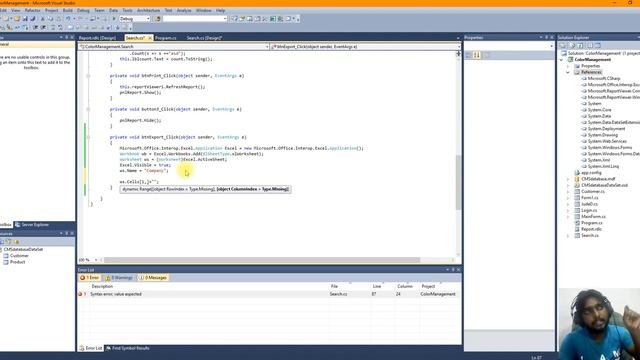Viewport: 640px width, 360px height.
Task: Select the Error List bottom tab
Action: [x=91, y=349]
